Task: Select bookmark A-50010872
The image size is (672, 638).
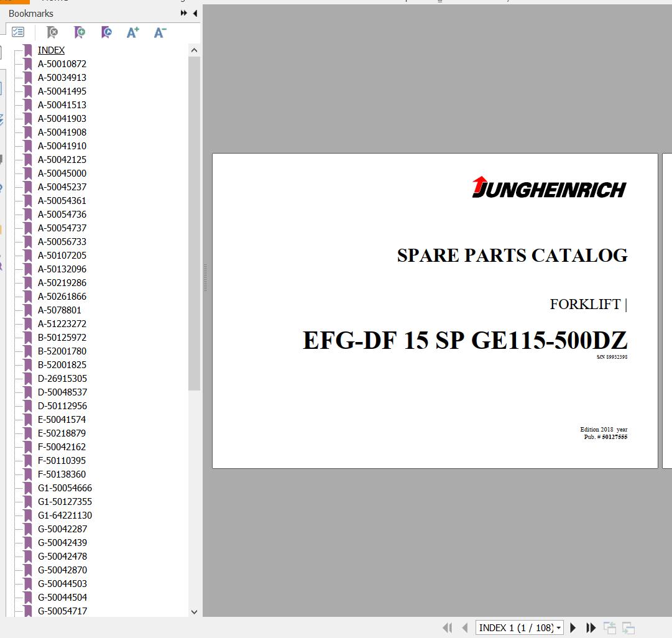Action: (x=62, y=64)
